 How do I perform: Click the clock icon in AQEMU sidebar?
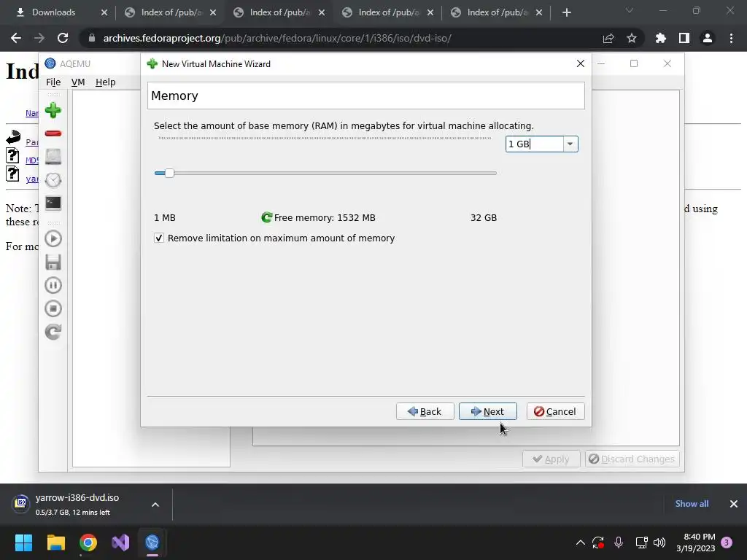[53, 180]
